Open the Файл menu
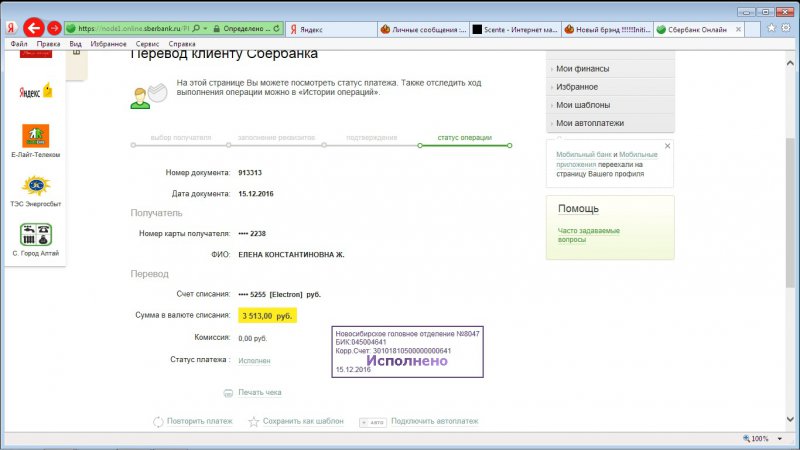 (19, 44)
